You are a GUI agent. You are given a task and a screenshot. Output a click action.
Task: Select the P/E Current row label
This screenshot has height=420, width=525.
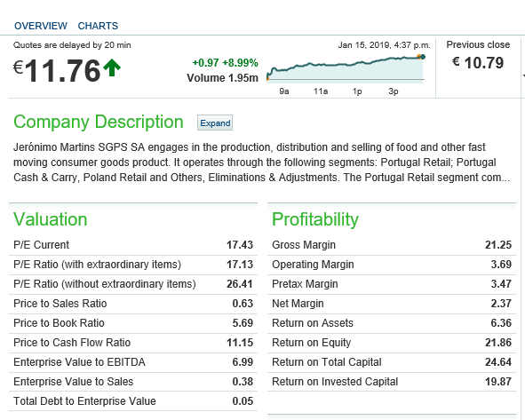pos(41,245)
